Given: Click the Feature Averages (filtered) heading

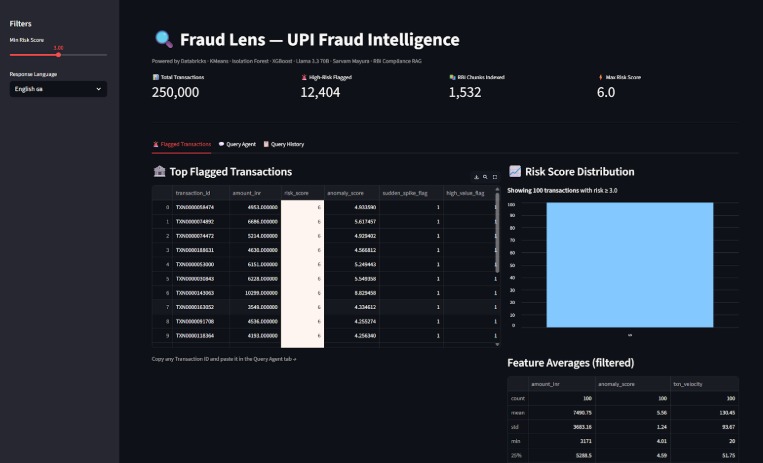Looking at the screenshot, I should [570, 363].
